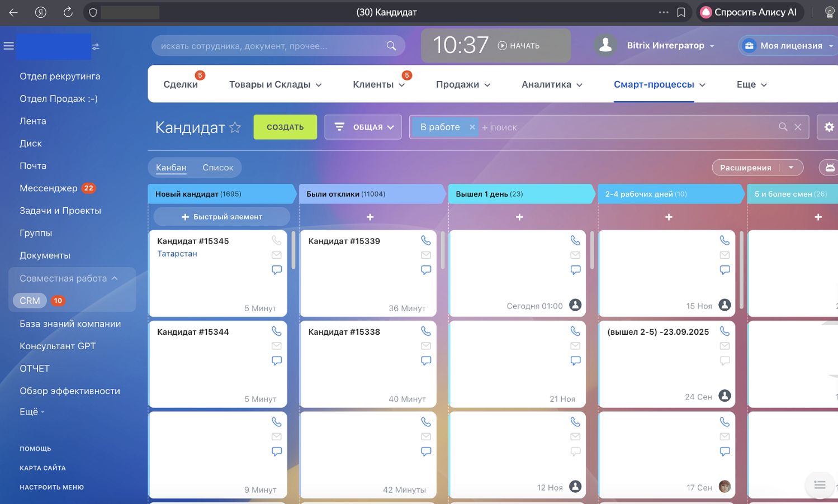Open CRM in sidebar
838x504 pixels.
[x=30, y=301]
